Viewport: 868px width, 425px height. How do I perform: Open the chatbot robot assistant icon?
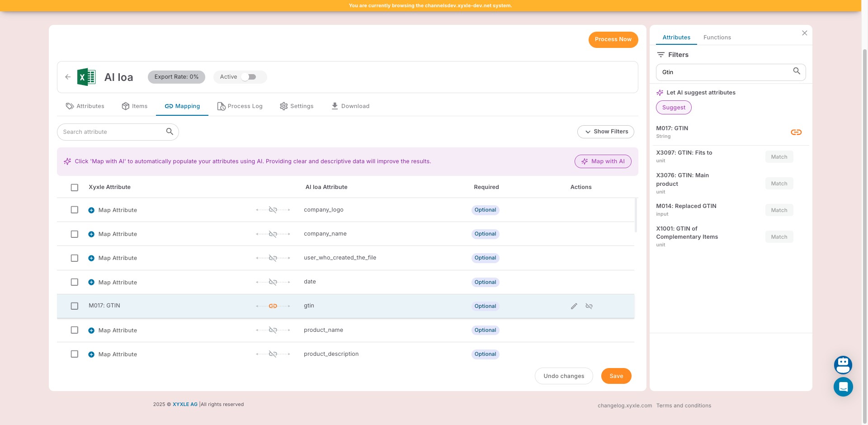tap(843, 365)
